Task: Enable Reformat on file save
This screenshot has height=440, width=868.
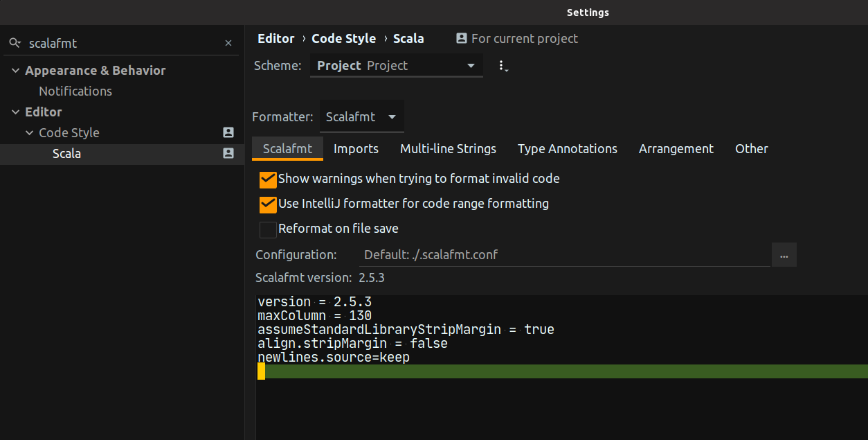Action: 268,229
